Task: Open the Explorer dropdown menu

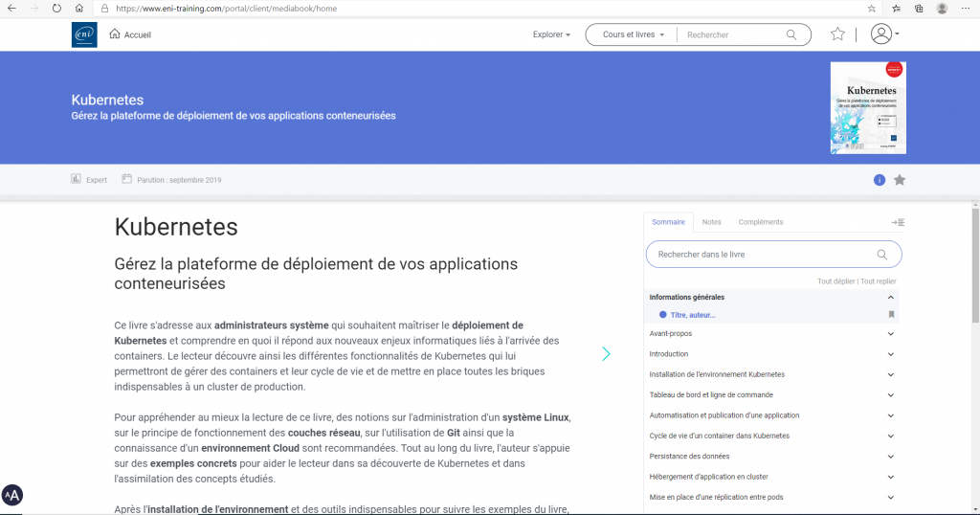Action: click(551, 34)
